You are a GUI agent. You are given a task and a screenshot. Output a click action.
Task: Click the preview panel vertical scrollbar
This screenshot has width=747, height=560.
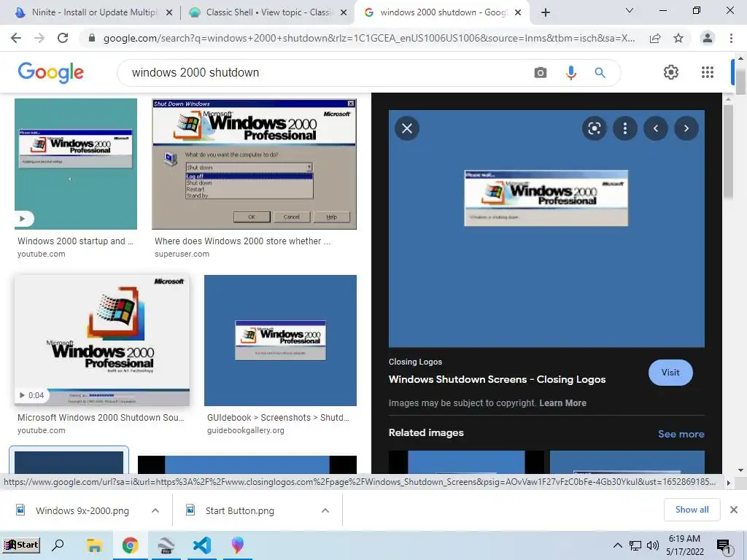727,152
